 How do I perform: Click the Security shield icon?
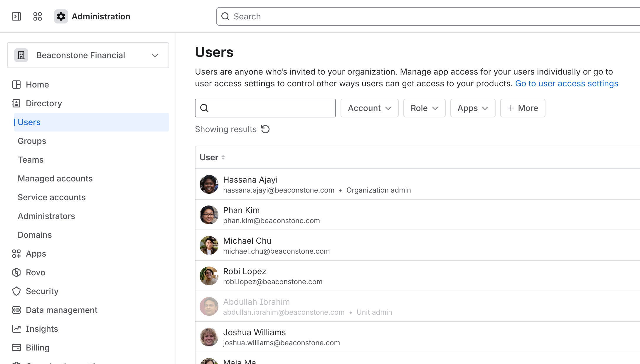click(x=16, y=291)
